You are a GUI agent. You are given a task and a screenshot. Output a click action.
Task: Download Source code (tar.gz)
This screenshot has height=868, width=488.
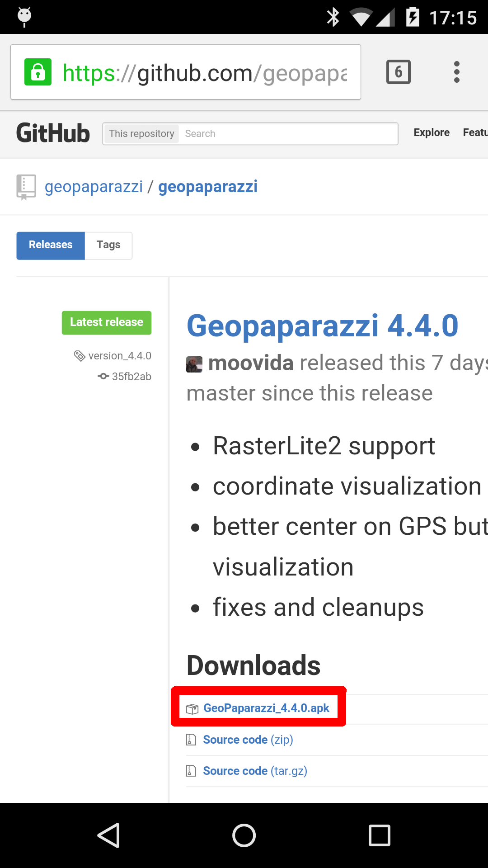pyautogui.click(x=255, y=771)
